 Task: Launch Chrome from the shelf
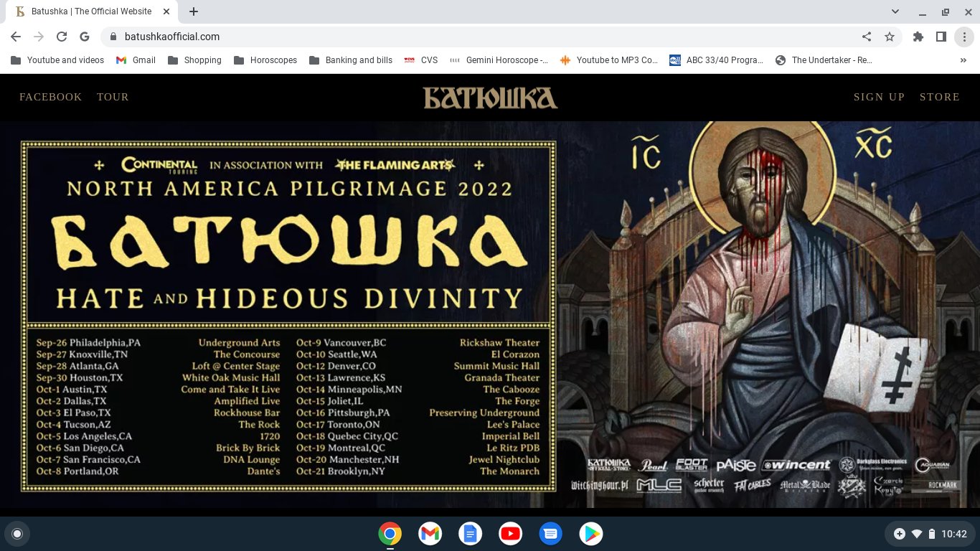pos(390,534)
